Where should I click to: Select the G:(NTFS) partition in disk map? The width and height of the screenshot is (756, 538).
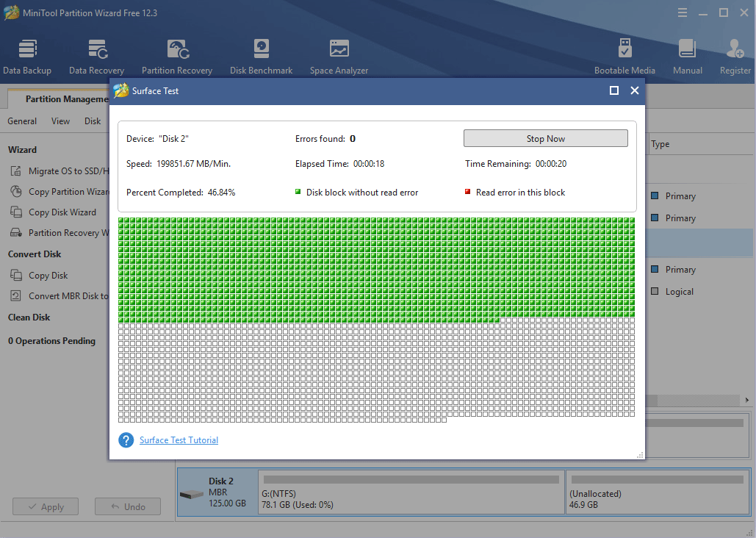pyautogui.click(x=411, y=492)
